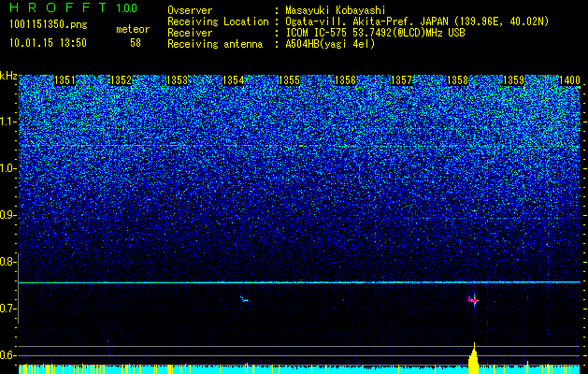Viewport: 588px width, 374px height.
Task: Click the 1357 time marker
Action: pyautogui.click(x=401, y=80)
